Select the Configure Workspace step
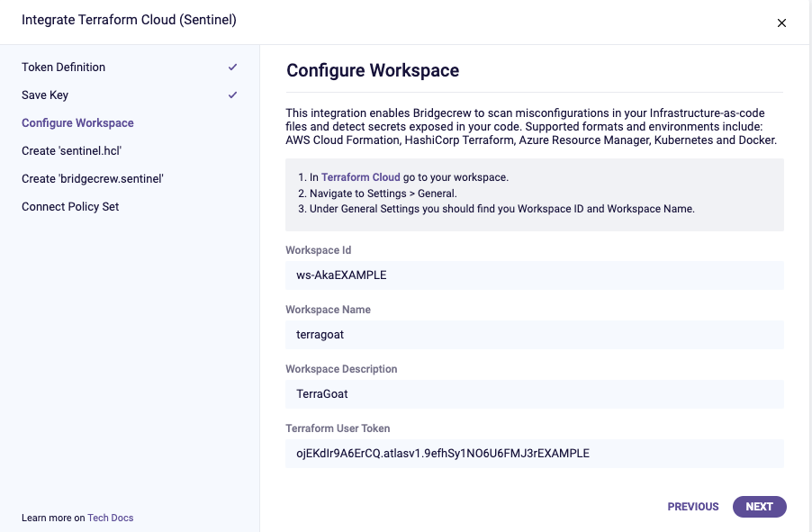This screenshot has width=812, height=532. 77,122
